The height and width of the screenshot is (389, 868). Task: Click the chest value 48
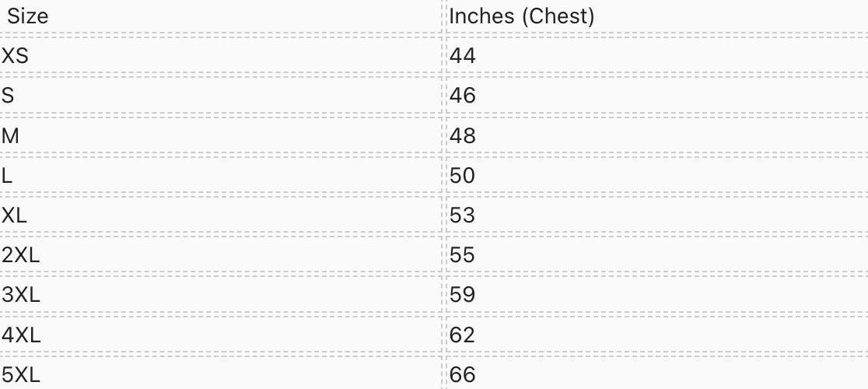click(x=462, y=135)
